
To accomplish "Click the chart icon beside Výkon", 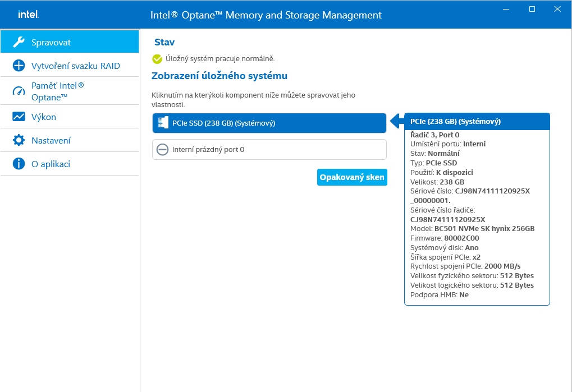I will pos(19,117).
